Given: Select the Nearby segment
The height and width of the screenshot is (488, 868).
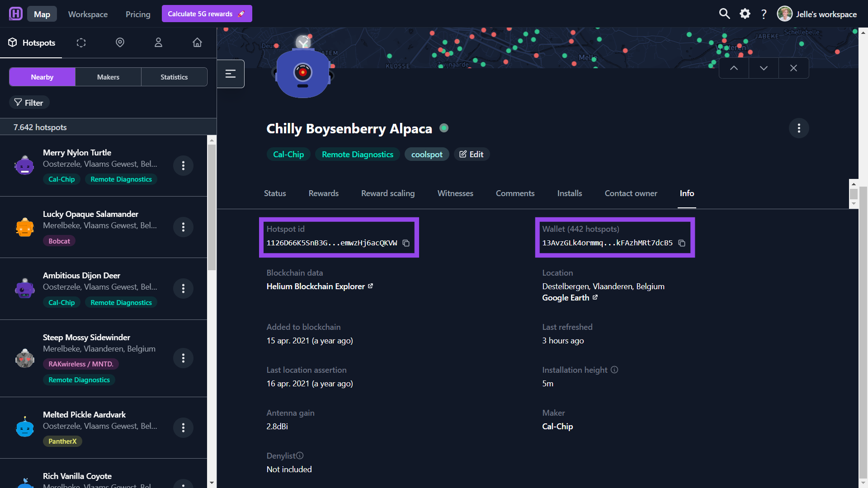Looking at the screenshot, I should point(42,77).
